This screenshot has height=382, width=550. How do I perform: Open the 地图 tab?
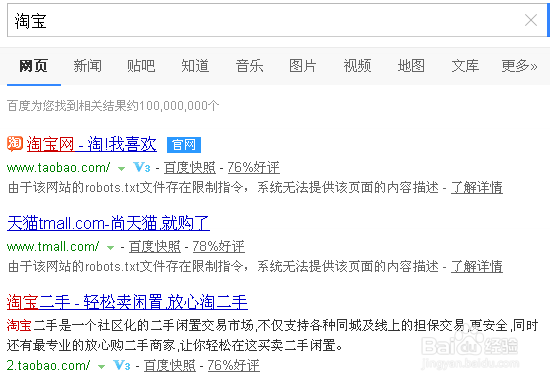click(x=411, y=66)
